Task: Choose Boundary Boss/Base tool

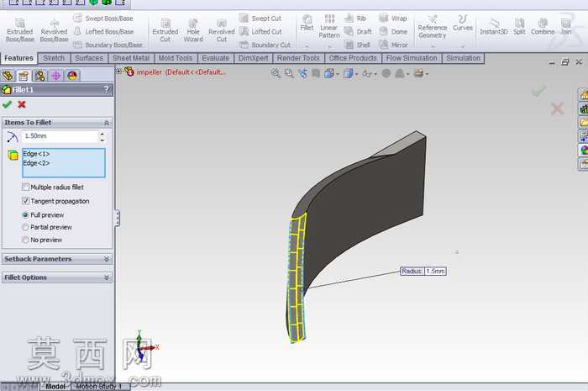Action: pos(108,45)
